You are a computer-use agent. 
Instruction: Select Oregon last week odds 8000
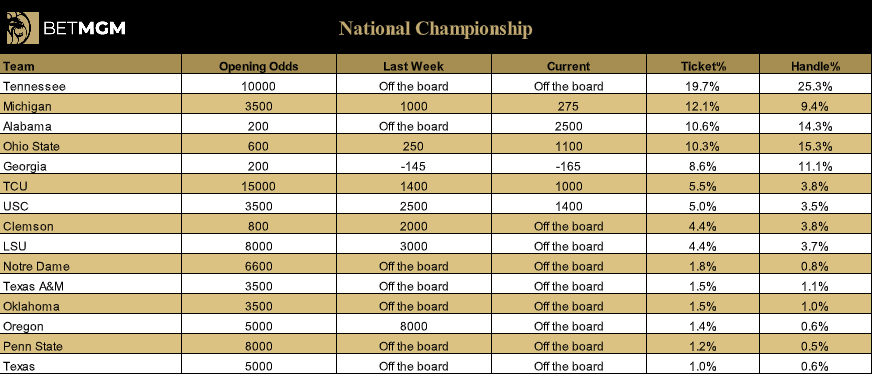pos(413,326)
